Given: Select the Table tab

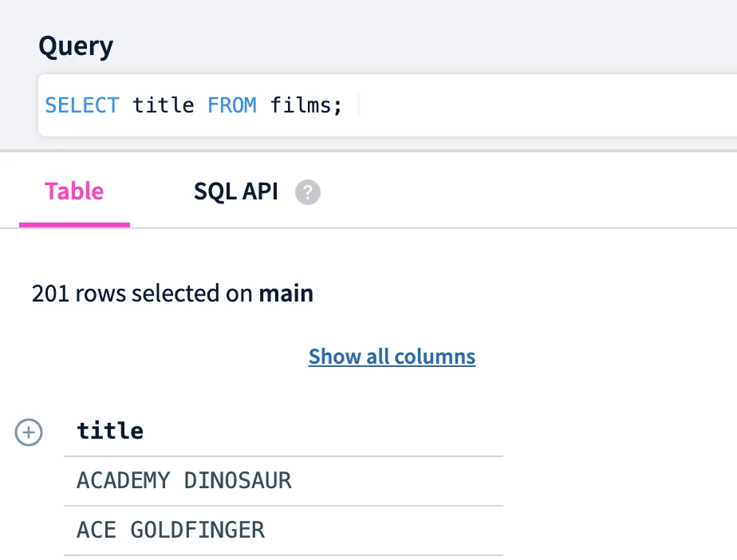Looking at the screenshot, I should [74, 191].
